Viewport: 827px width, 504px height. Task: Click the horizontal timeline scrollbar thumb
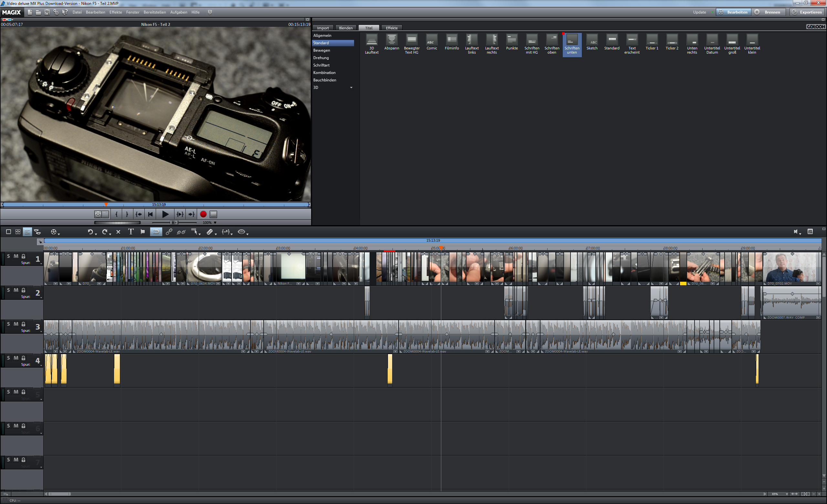60,494
